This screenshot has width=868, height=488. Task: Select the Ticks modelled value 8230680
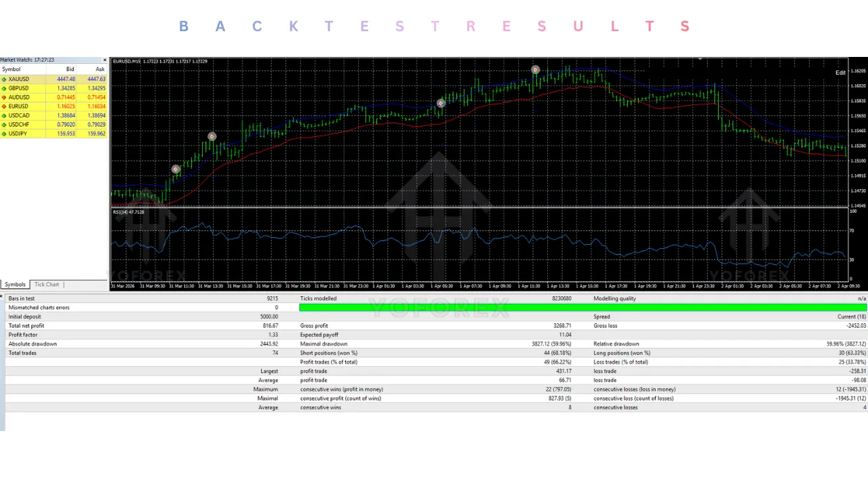tap(562, 298)
